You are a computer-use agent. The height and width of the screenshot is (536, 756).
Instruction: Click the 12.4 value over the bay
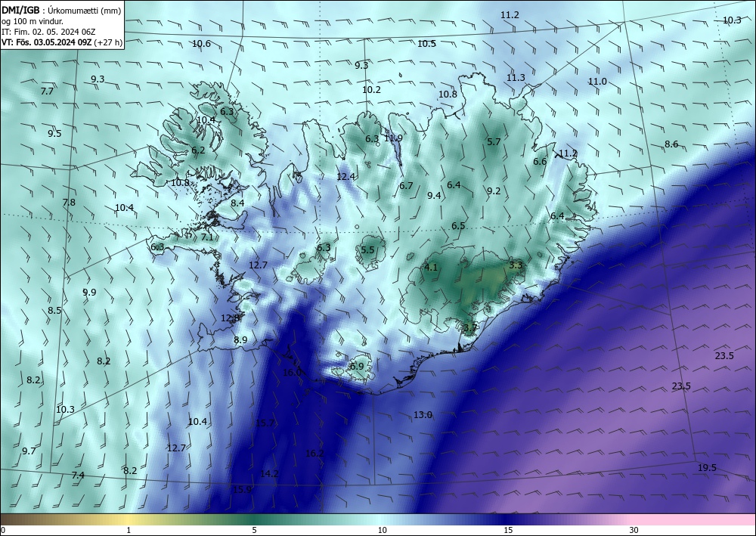[x=345, y=177]
